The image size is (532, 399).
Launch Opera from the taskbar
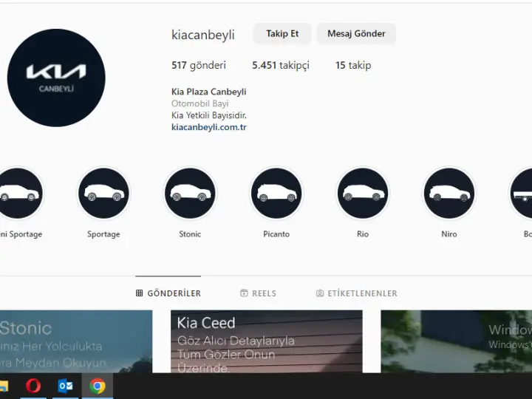click(x=33, y=386)
